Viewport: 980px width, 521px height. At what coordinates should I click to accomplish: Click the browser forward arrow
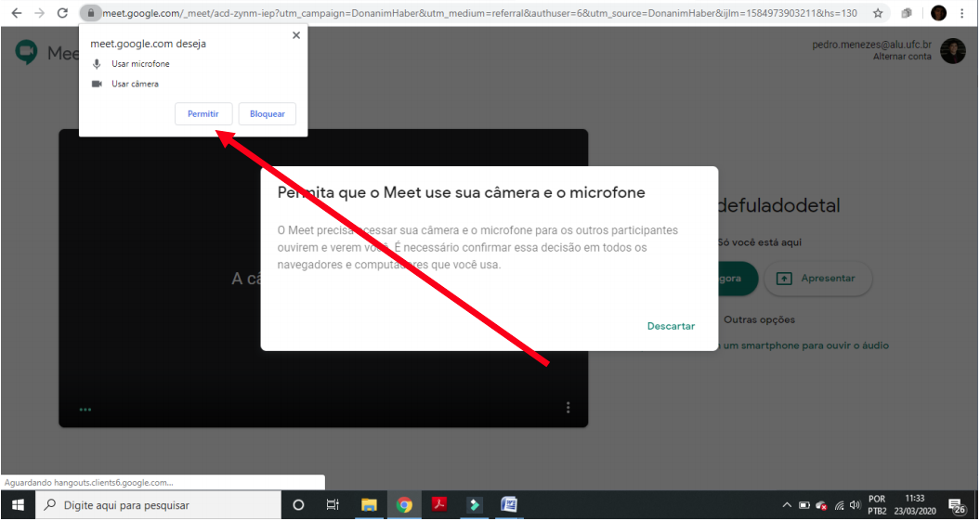click(39, 12)
